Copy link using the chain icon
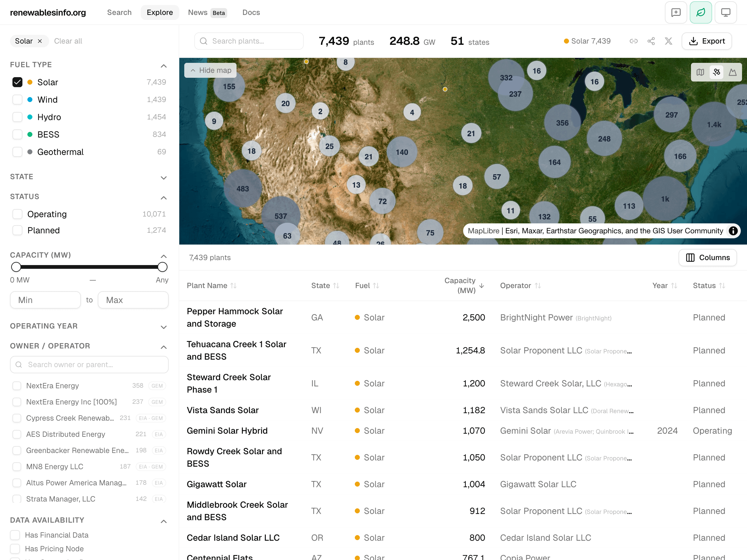The height and width of the screenshot is (560, 747). 633,41
